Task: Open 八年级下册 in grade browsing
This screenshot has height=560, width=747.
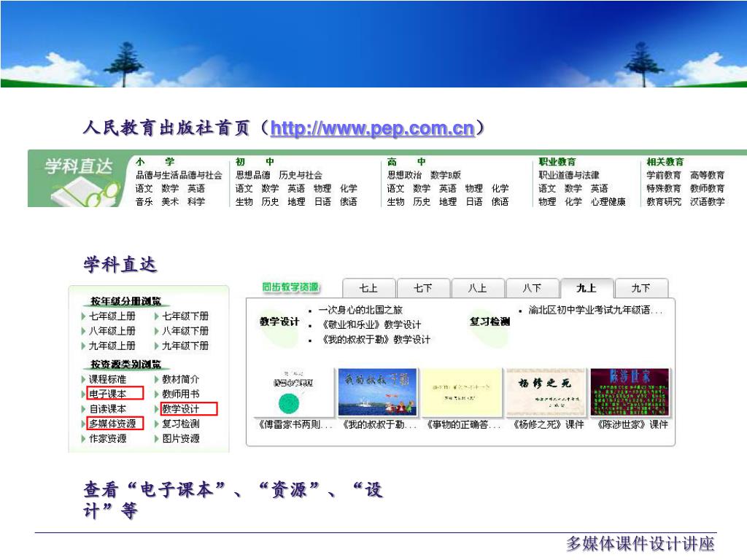Action: pyautogui.click(x=185, y=331)
